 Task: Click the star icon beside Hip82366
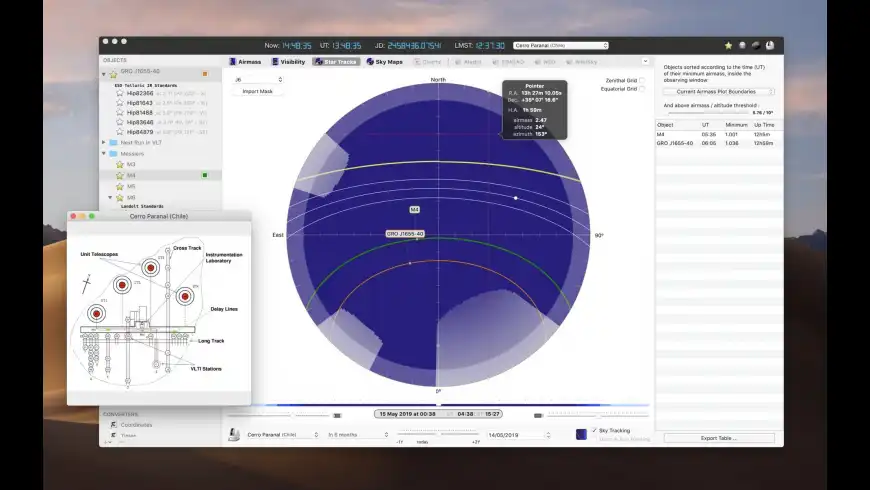point(119,93)
